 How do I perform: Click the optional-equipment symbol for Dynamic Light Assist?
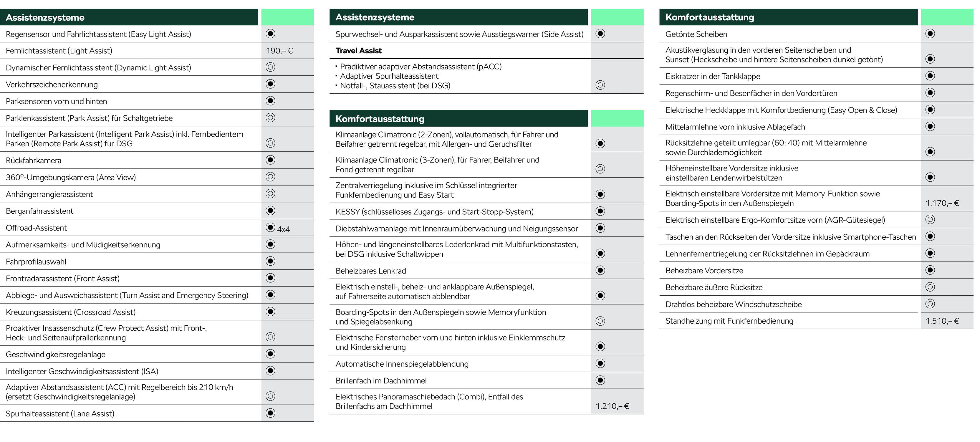(x=270, y=67)
